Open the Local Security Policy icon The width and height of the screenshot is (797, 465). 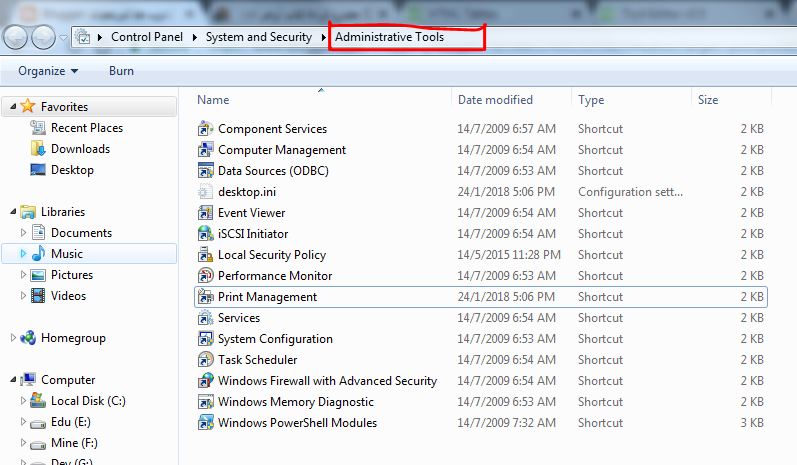205,255
